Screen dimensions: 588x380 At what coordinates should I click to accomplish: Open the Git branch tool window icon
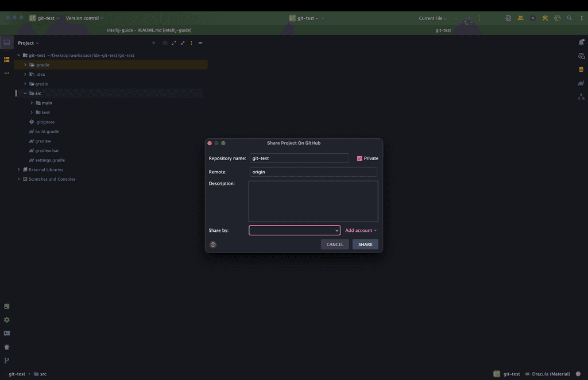[x=7, y=360]
